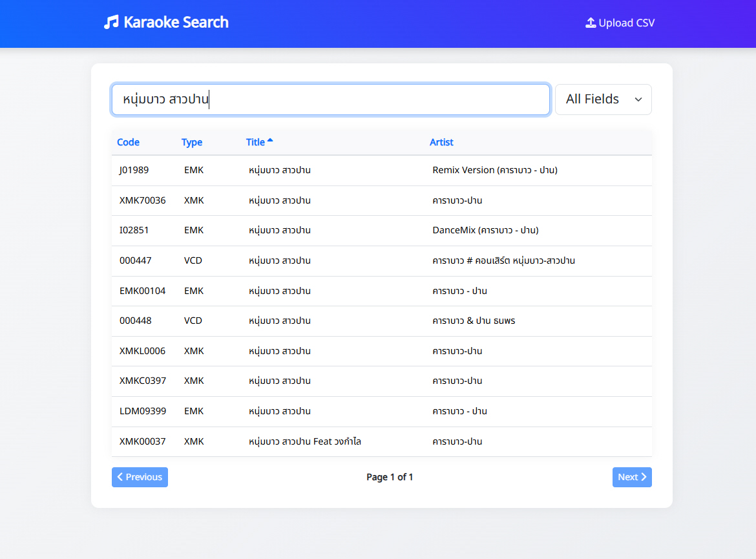Select the I02851 code cell
756x559 pixels.
134,231
